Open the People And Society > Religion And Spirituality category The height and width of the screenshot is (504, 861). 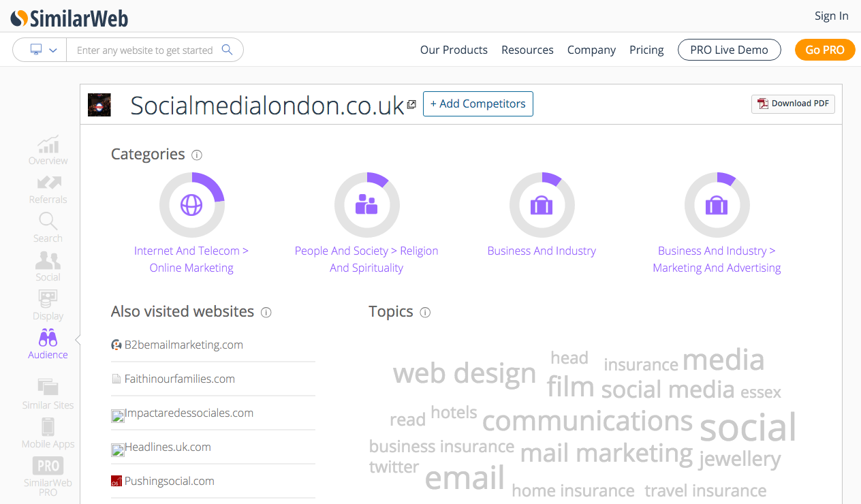tap(366, 259)
